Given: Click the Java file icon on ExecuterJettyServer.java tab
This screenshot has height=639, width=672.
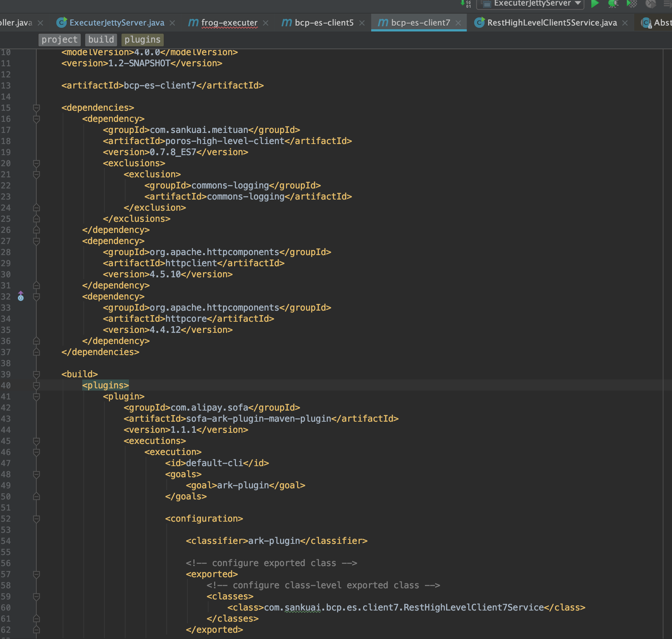Looking at the screenshot, I should (62, 22).
